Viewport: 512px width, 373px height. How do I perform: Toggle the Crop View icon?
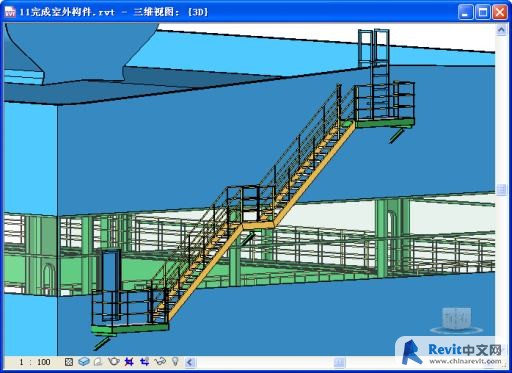point(129,361)
